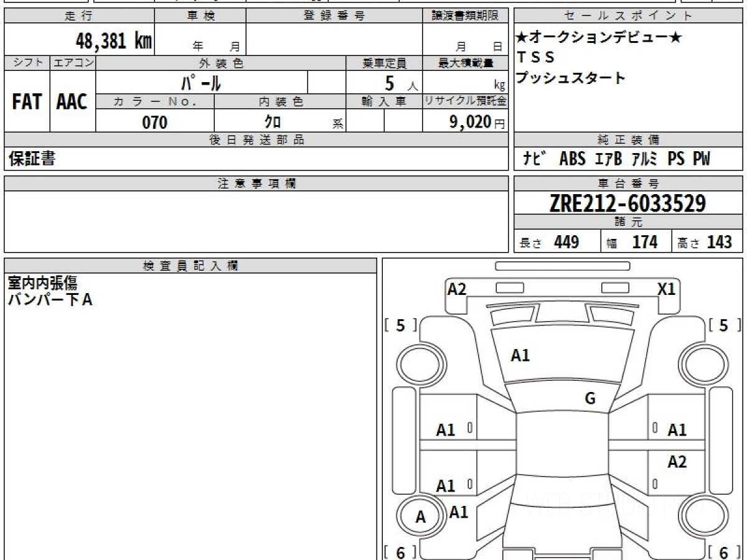Click the ナビ equipment item

click(535, 159)
